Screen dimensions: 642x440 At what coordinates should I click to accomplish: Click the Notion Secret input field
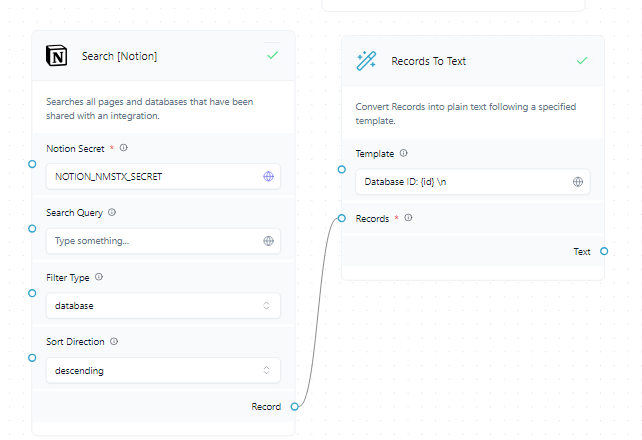155,177
